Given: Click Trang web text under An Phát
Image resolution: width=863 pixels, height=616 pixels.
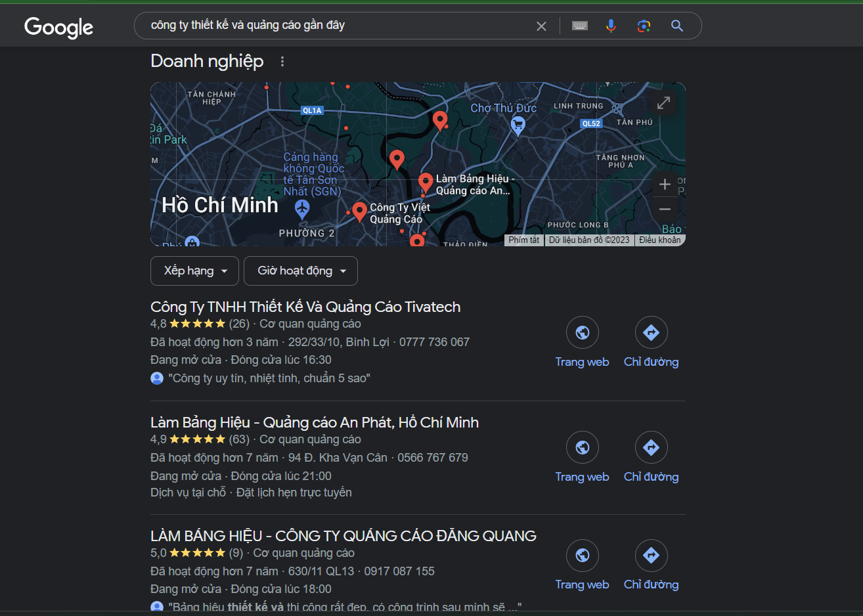Looking at the screenshot, I should coord(583,477).
